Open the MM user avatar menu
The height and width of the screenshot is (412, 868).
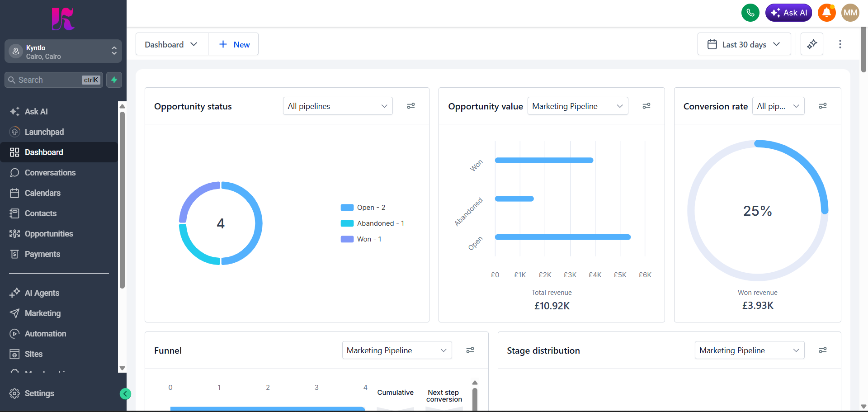click(x=850, y=13)
